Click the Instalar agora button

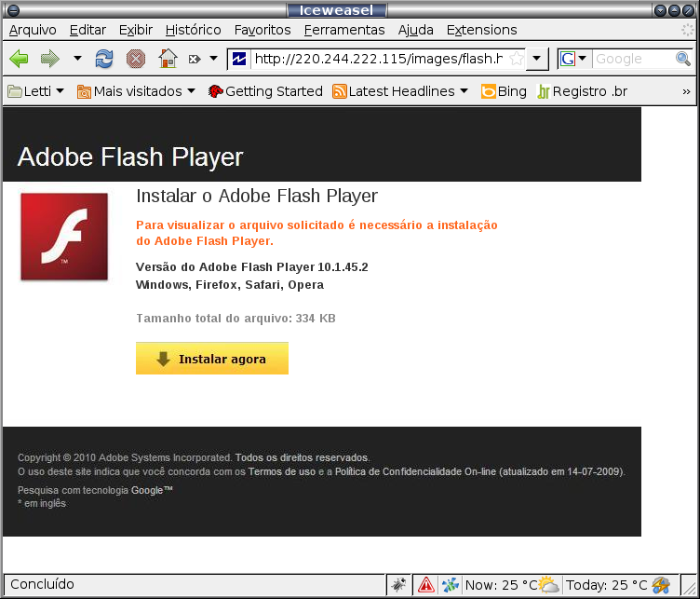pyautogui.click(x=212, y=359)
